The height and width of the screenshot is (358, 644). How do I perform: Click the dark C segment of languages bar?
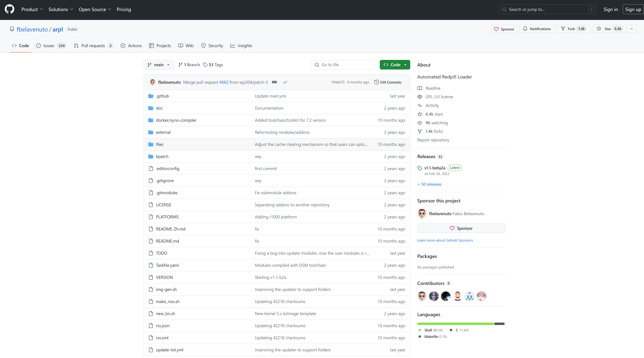point(499,324)
